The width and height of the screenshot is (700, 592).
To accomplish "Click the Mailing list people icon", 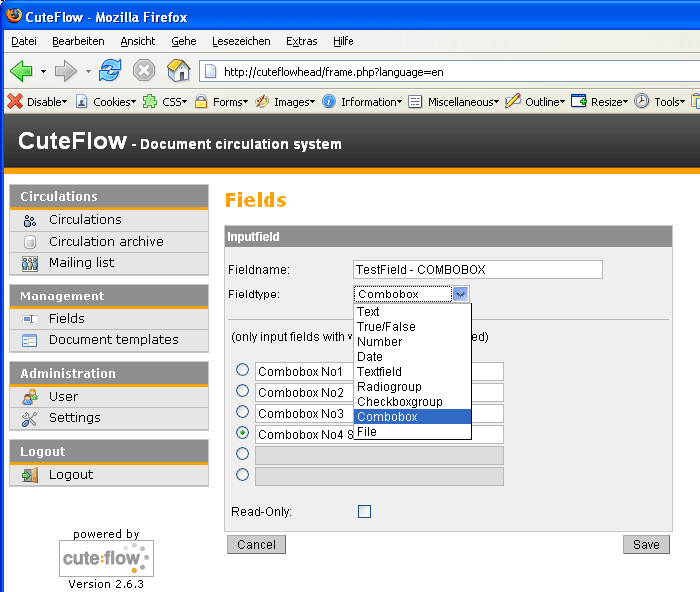I will pyautogui.click(x=30, y=263).
